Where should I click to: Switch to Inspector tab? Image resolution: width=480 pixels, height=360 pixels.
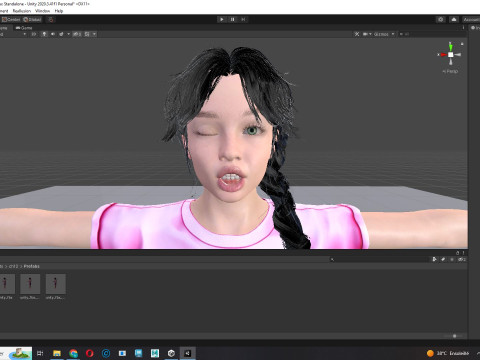click(x=475, y=28)
